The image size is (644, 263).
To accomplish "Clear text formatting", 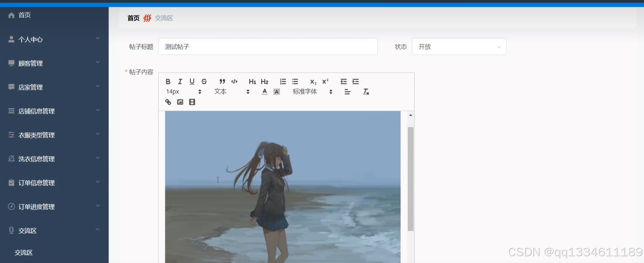I will point(366,92).
